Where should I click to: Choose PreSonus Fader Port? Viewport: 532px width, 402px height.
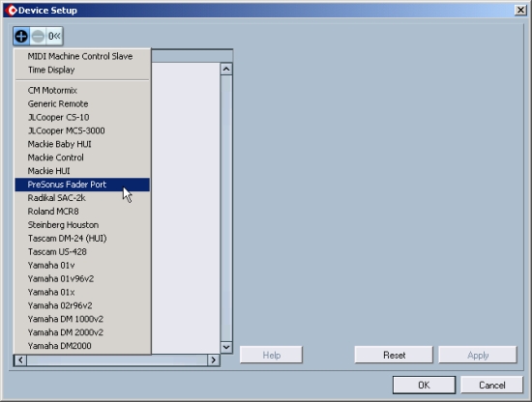coord(82,185)
